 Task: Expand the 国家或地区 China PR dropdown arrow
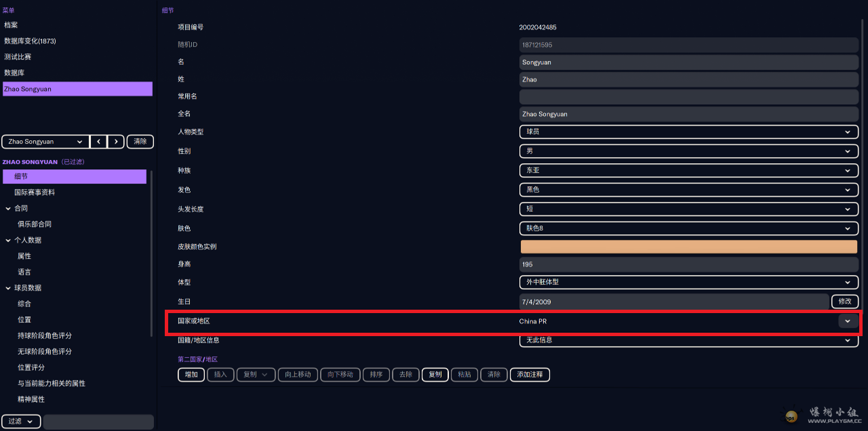(848, 321)
